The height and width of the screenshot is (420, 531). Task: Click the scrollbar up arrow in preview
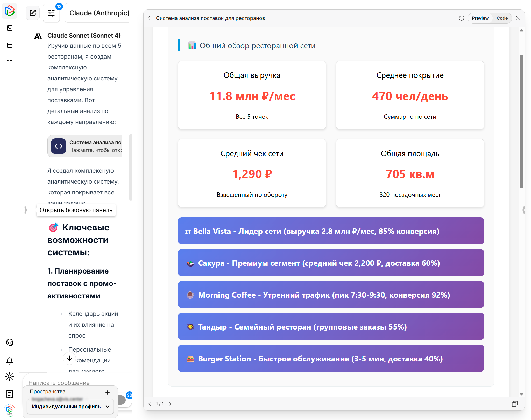point(521,30)
